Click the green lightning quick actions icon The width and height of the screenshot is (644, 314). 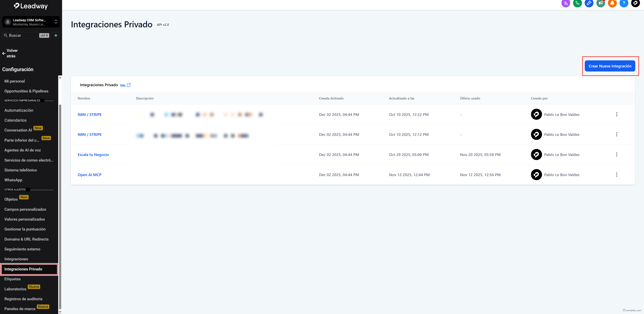pos(56,36)
